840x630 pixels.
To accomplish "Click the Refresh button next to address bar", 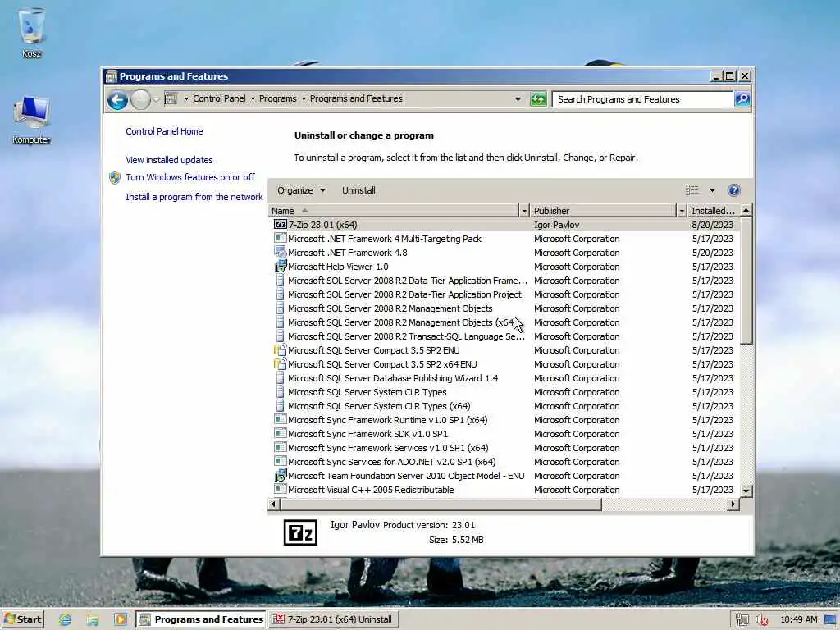I will click(x=538, y=99).
